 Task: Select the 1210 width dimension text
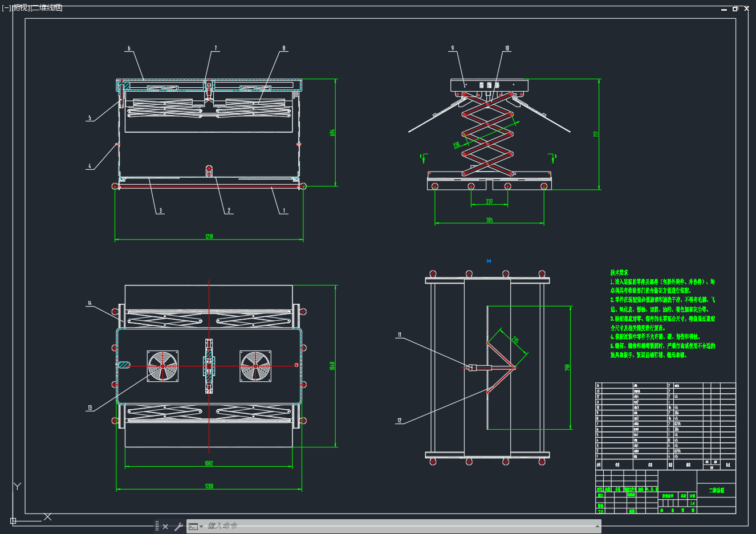(x=209, y=237)
